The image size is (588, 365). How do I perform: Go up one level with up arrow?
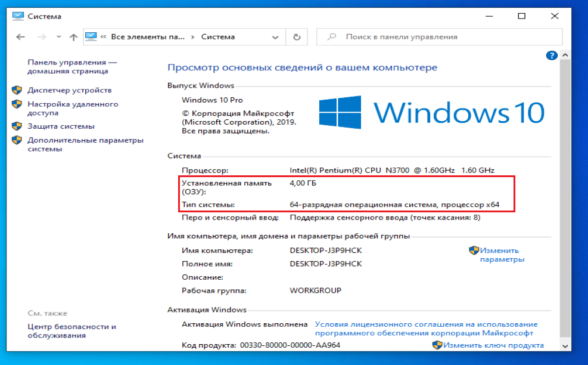[73, 37]
